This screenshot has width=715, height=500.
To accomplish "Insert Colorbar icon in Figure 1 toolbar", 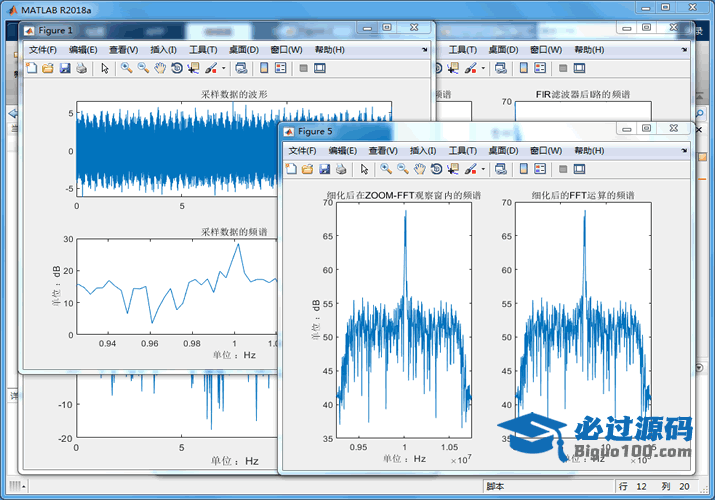I will [x=264, y=68].
